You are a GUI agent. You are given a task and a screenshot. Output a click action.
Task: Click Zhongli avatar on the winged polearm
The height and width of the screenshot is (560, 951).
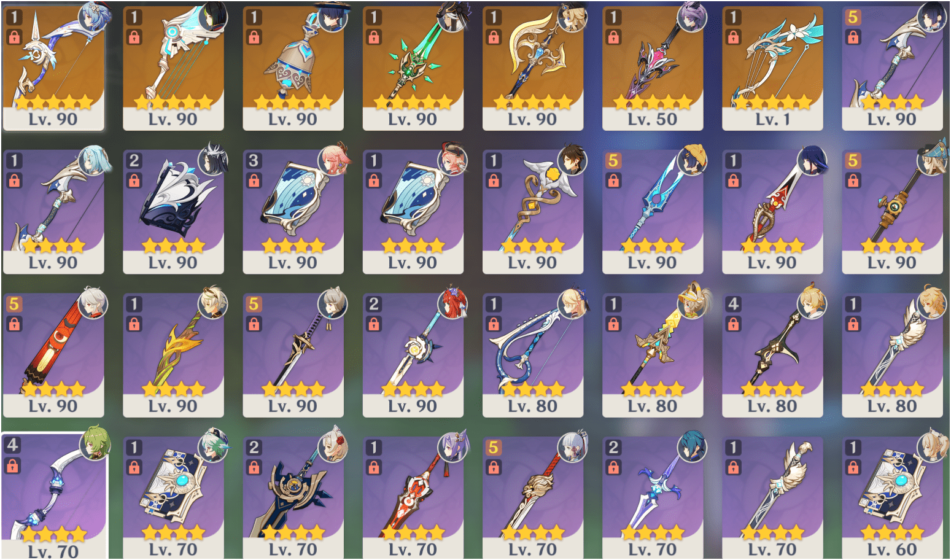pos(573,161)
